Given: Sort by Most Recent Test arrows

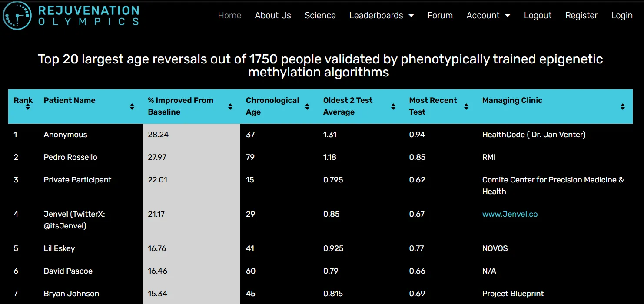Looking at the screenshot, I should pos(466,107).
